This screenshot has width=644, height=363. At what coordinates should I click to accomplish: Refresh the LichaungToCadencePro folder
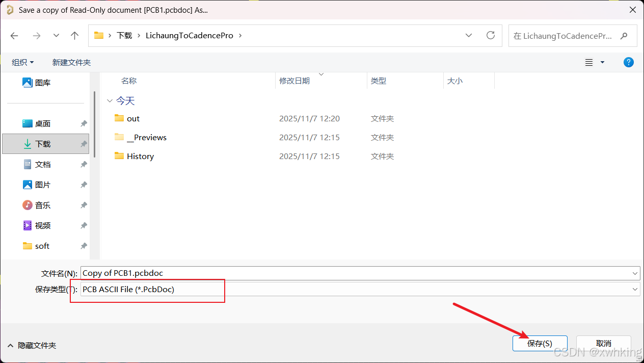point(491,35)
